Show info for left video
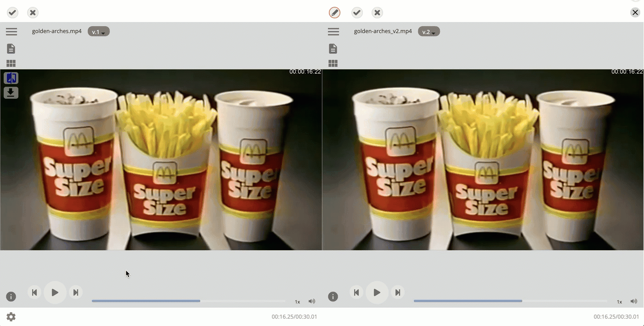 point(11,297)
